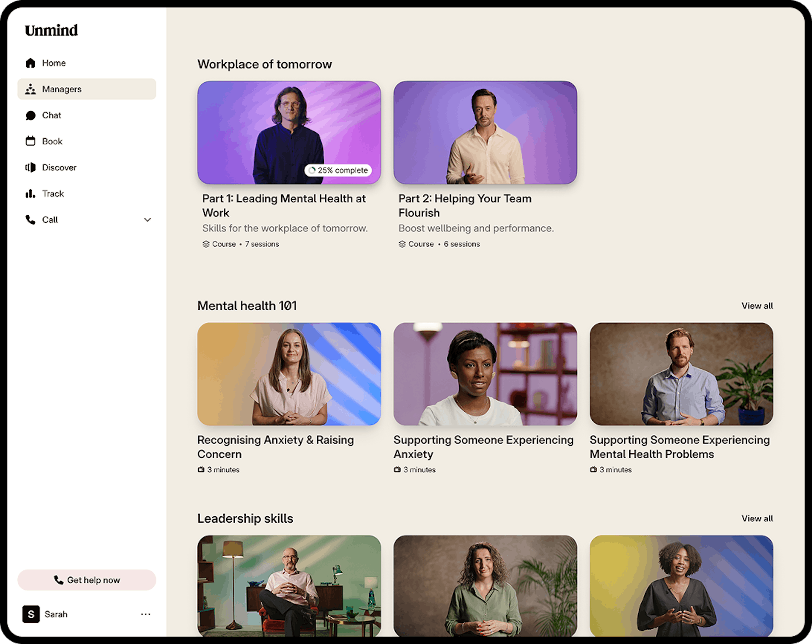View all Leadership skills content

click(x=757, y=518)
